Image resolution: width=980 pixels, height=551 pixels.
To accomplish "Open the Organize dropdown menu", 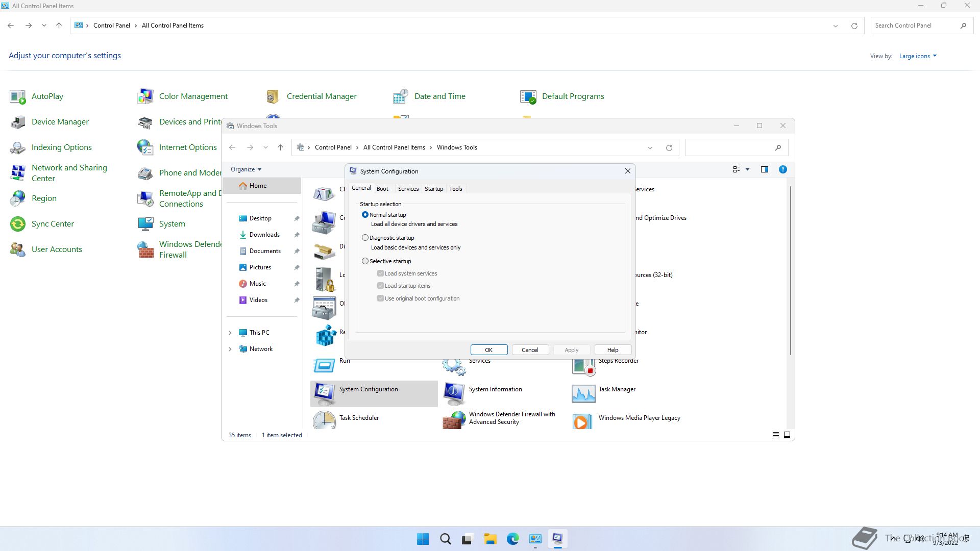I will tap(246, 169).
